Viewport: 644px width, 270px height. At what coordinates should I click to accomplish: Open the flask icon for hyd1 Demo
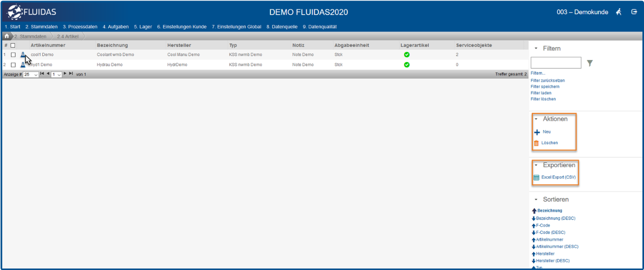23,65
